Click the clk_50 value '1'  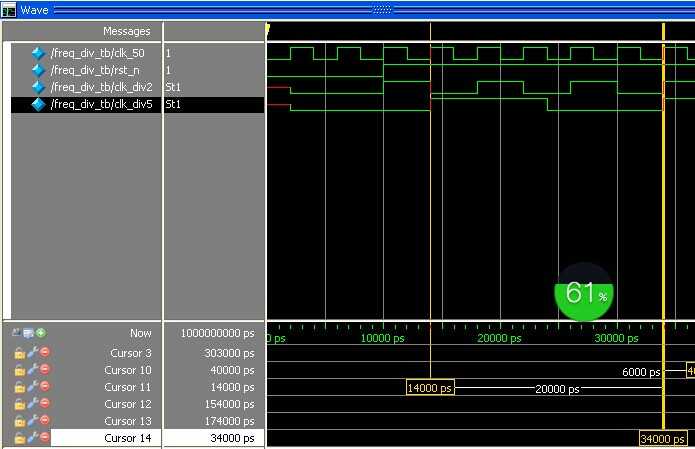coord(168,53)
